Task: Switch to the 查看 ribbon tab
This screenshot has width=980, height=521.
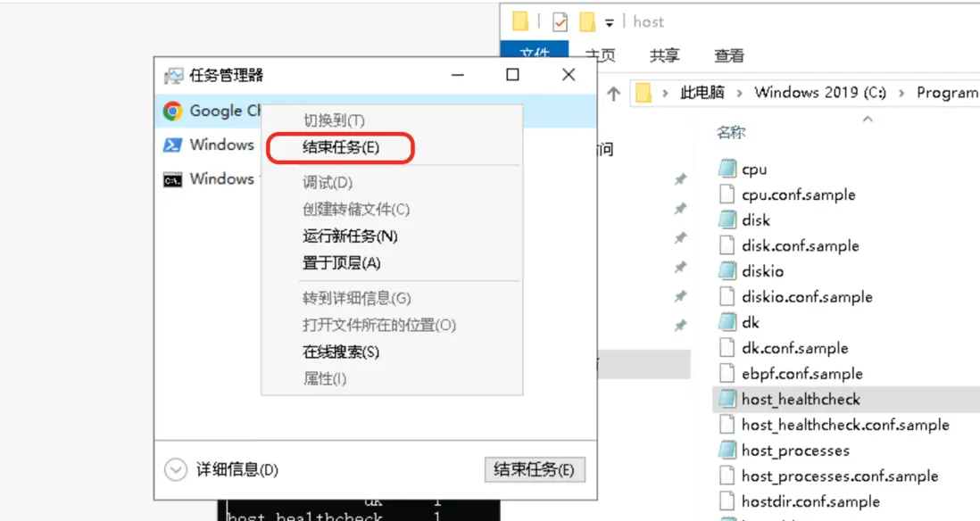Action: tap(728, 55)
